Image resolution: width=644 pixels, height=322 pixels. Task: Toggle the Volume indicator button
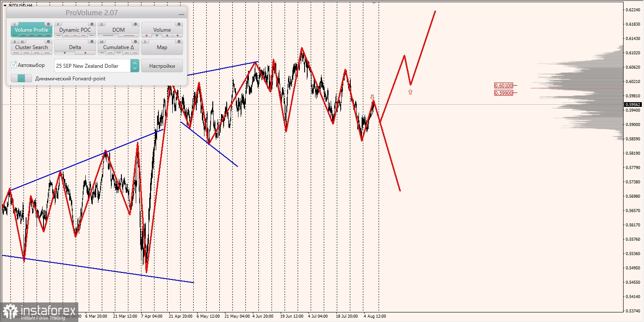click(x=162, y=30)
